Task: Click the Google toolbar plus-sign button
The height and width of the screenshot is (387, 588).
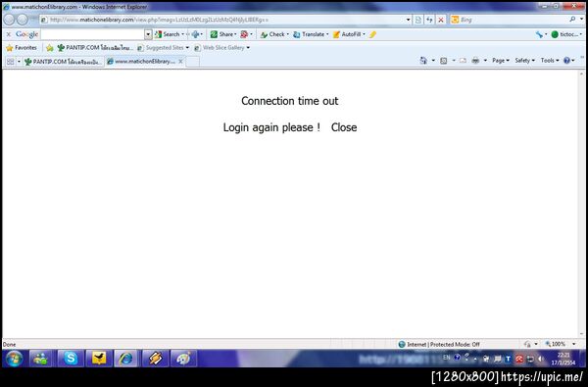Action: (195, 34)
